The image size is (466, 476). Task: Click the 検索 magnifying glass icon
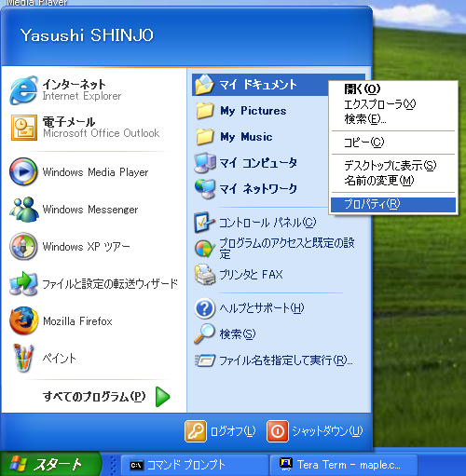pyautogui.click(x=204, y=334)
